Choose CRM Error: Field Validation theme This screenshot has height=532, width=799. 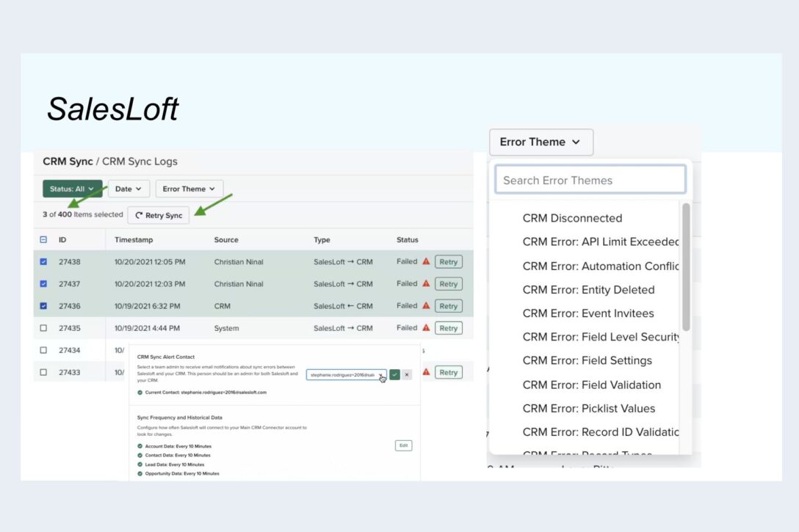[592, 385]
